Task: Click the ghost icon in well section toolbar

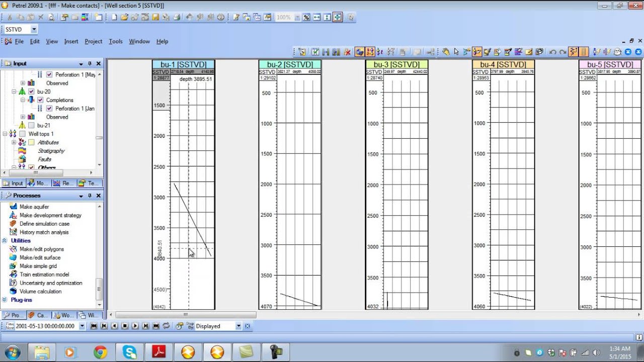Action: coord(618,52)
